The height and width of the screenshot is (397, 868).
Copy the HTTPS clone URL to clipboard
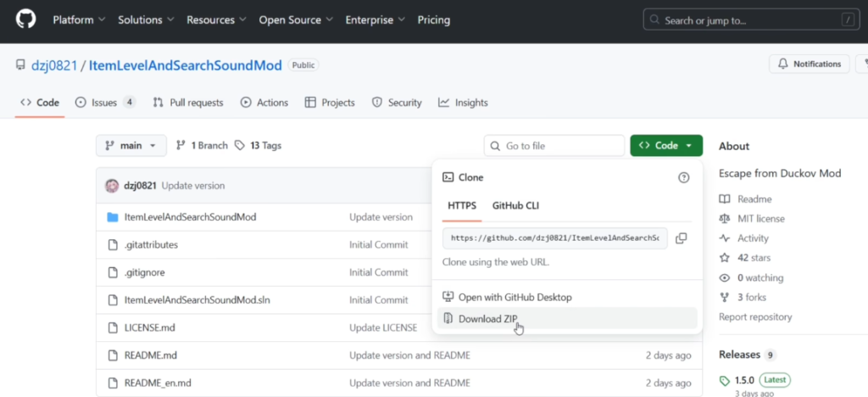682,238
